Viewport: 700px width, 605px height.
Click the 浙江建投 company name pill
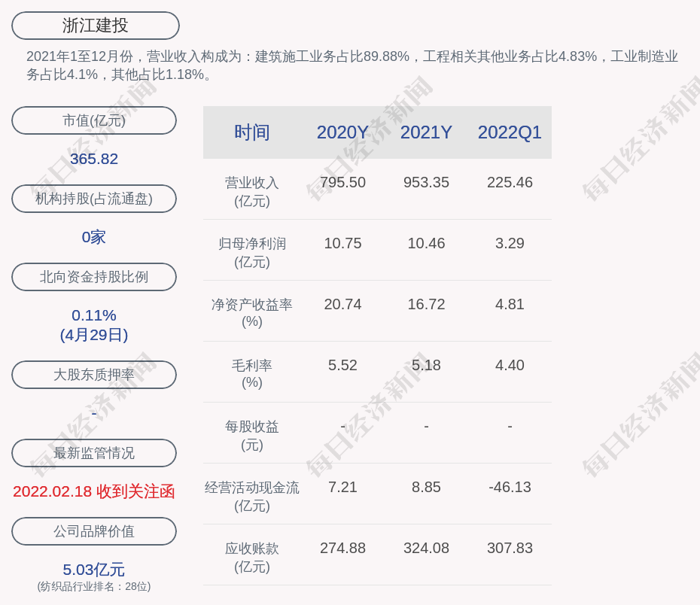[95, 26]
